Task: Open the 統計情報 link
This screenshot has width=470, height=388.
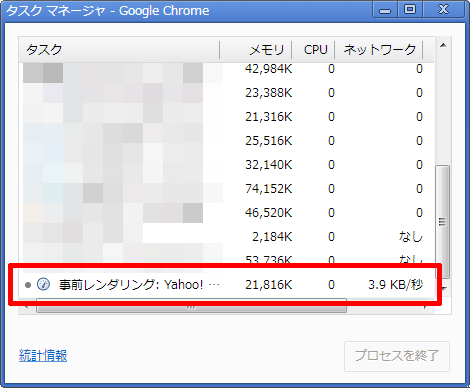Action: coord(43,356)
